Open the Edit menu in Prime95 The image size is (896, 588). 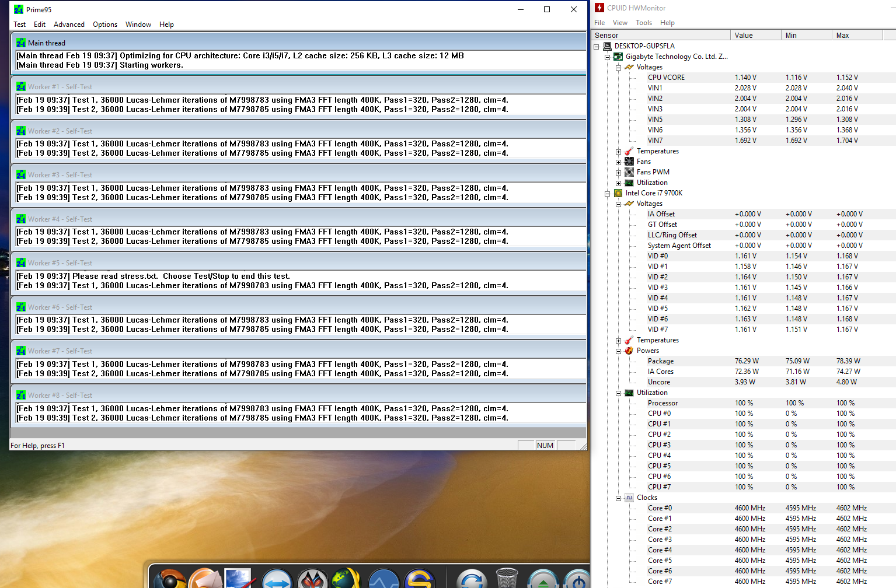40,24
